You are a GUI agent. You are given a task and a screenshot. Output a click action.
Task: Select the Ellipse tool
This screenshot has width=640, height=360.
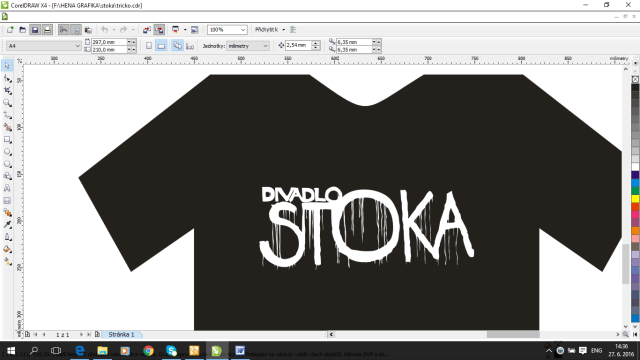7,152
